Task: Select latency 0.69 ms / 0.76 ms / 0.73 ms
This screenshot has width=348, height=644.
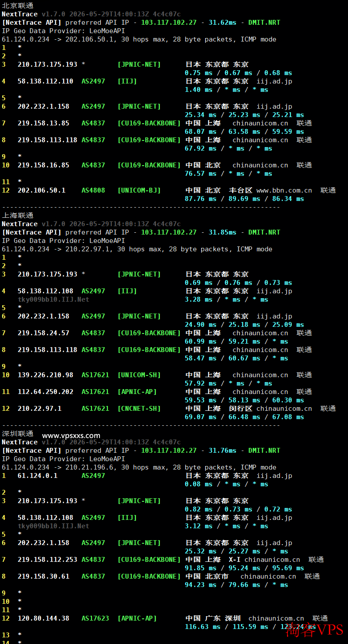Action: [x=238, y=283]
